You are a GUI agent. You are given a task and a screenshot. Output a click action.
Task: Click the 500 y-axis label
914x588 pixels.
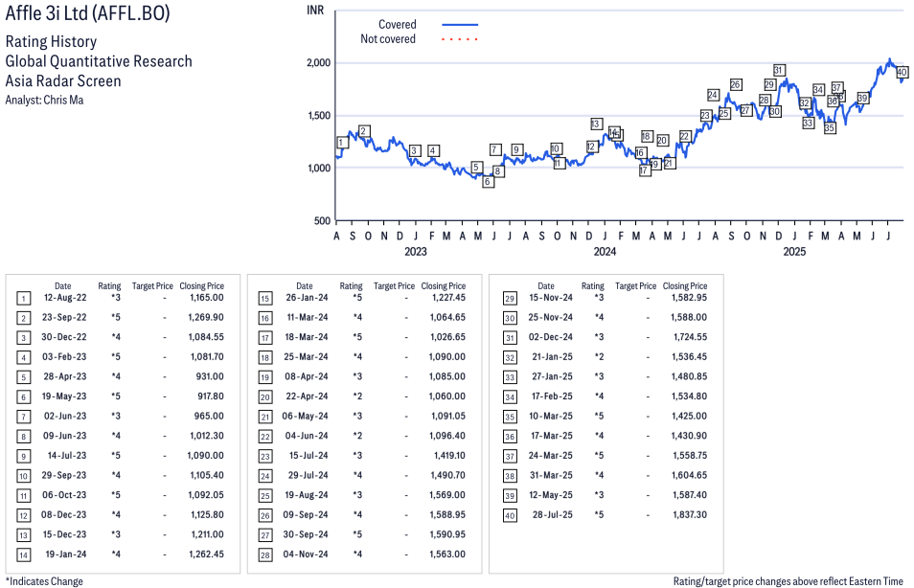click(322, 221)
